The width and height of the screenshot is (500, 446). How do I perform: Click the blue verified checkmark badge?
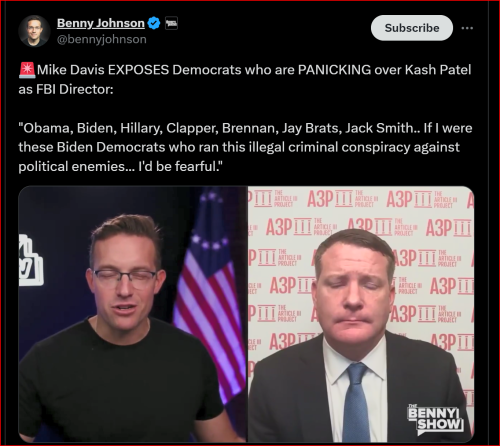(x=154, y=23)
